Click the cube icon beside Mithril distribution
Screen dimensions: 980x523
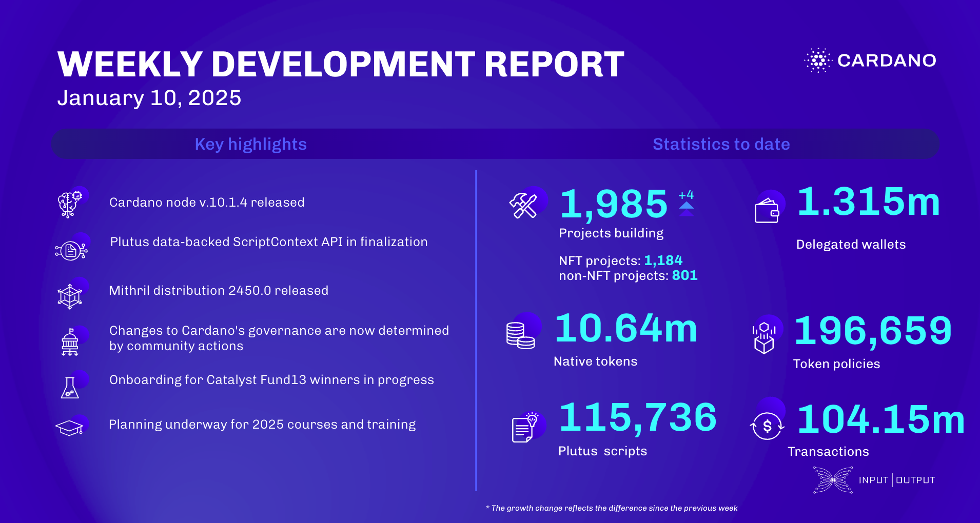(70, 297)
